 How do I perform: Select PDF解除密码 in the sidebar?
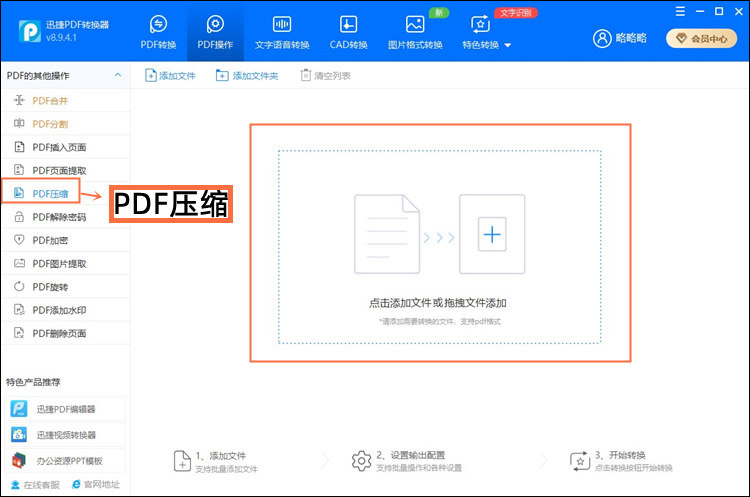(x=66, y=217)
